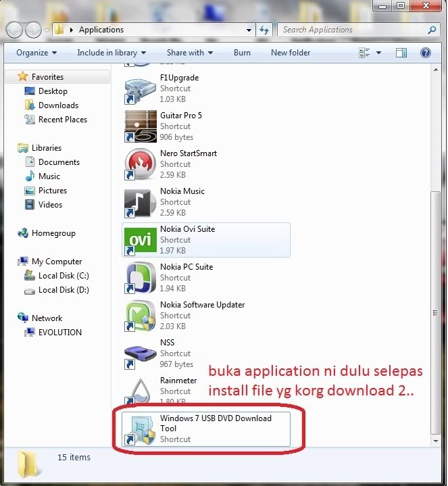The width and height of the screenshot is (448, 486).
Task: Click the scrollbar down arrow
Action: (x=436, y=441)
